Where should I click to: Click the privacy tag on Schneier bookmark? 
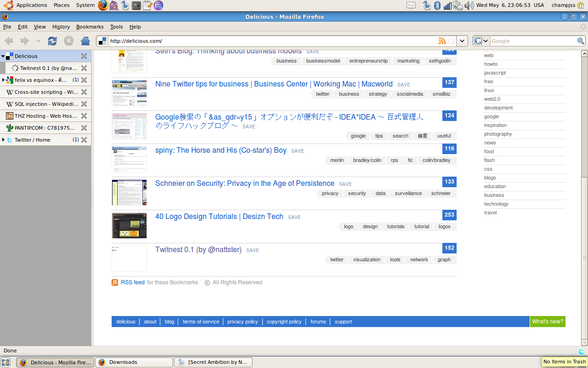pos(330,194)
